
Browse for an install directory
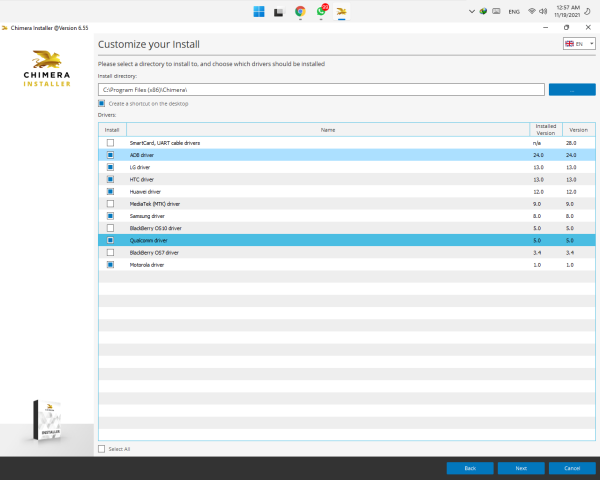tap(572, 90)
